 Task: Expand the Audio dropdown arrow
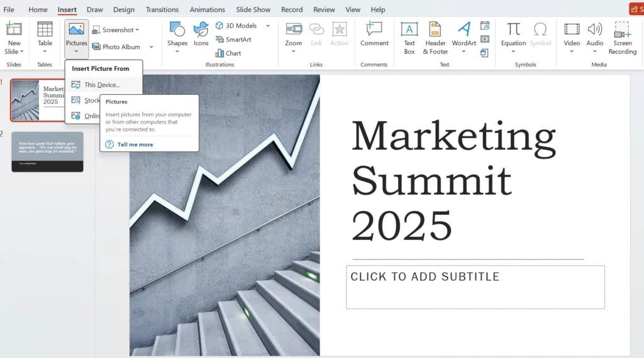click(x=594, y=52)
